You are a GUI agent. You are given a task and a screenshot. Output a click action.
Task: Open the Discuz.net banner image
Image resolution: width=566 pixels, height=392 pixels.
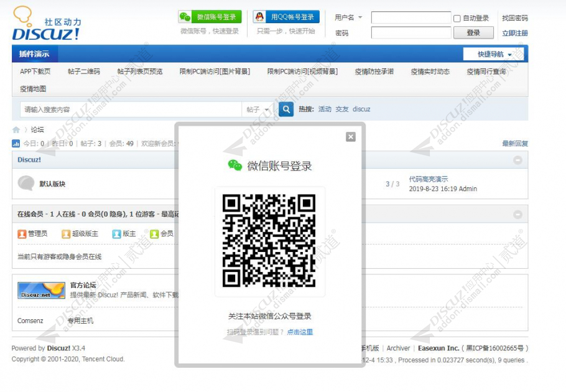click(41, 290)
